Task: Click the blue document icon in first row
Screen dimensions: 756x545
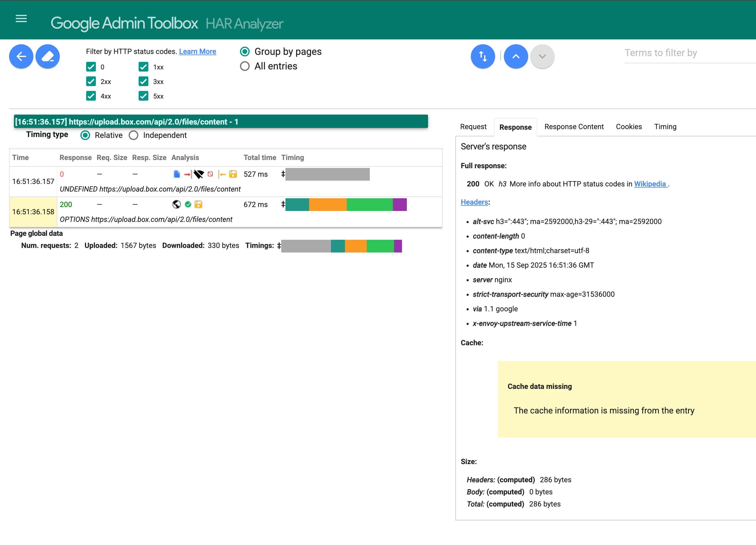Action: 177,174
